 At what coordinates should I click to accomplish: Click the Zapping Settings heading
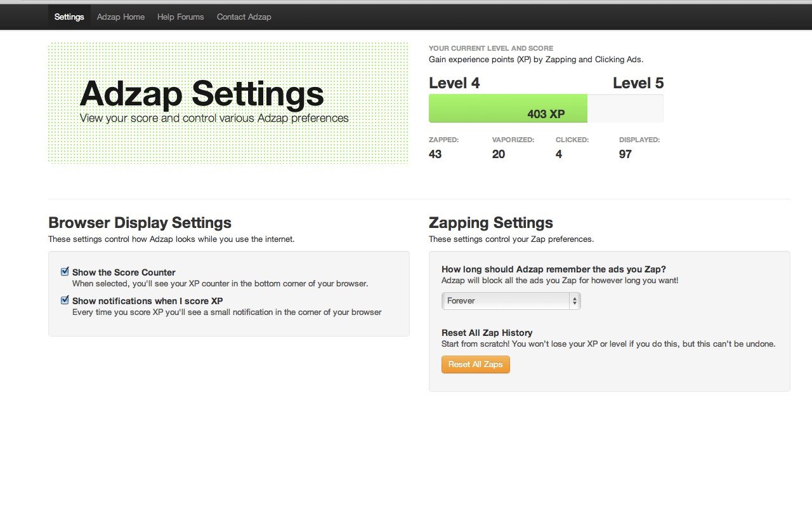[491, 223]
